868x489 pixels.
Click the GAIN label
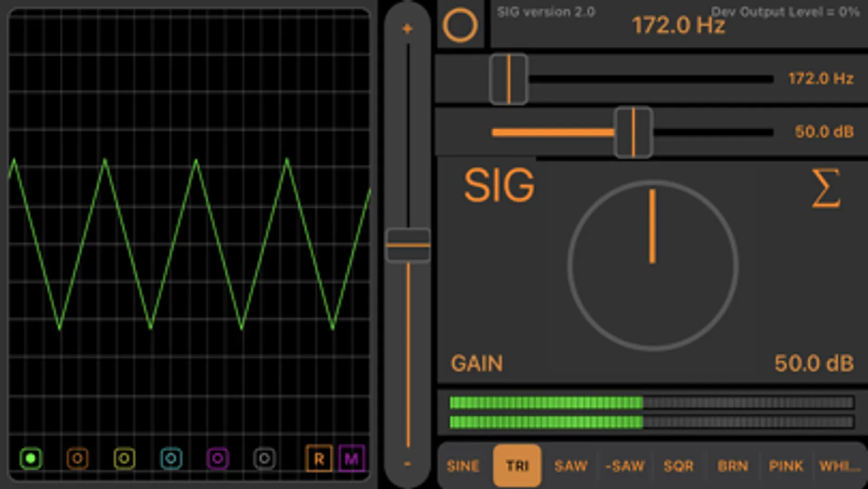(477, 363)
